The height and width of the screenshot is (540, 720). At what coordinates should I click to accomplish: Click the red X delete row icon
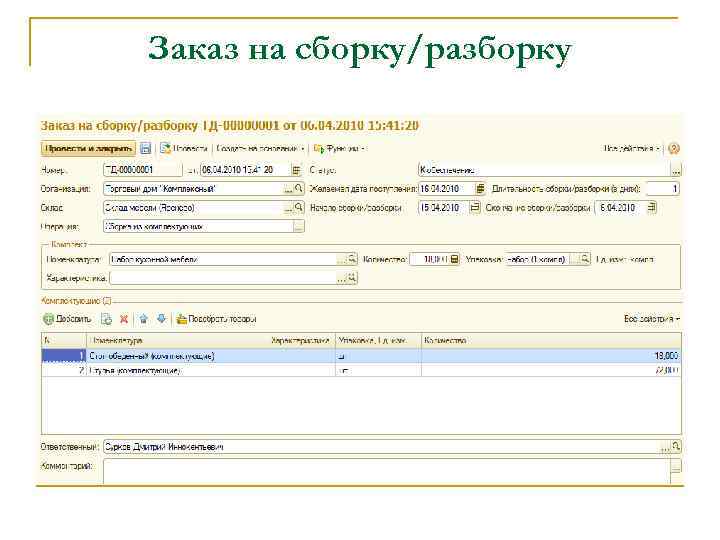[124, 319]
